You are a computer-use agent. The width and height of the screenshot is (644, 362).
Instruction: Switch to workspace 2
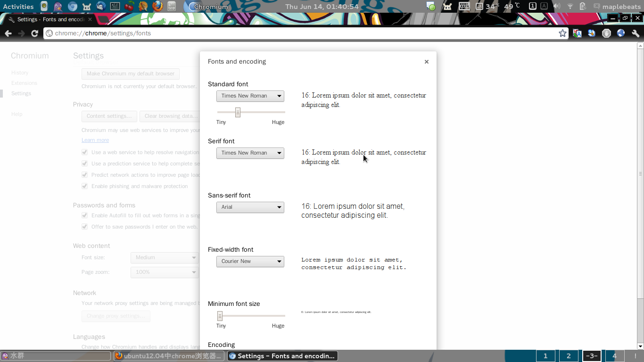(x=569, y=356)
